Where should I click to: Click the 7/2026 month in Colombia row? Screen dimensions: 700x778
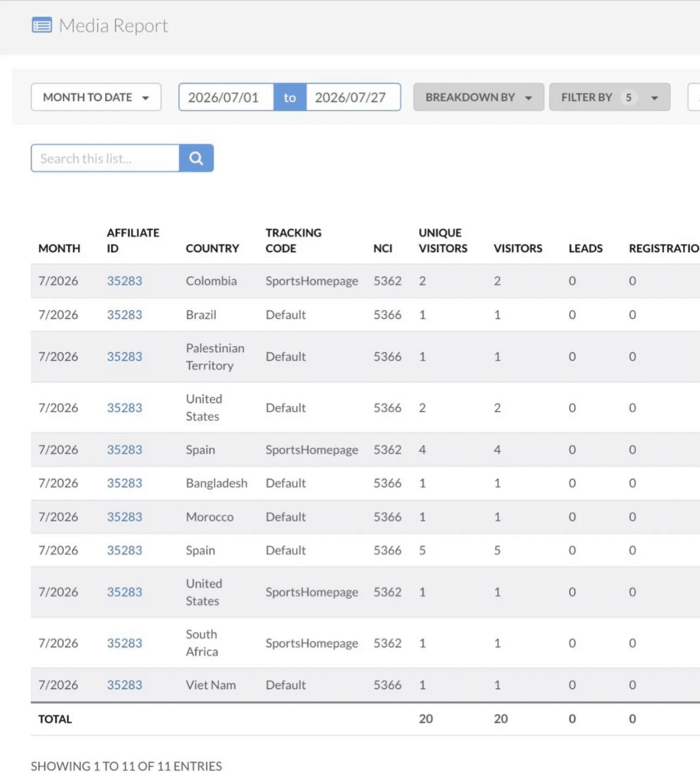click(58, 281)
